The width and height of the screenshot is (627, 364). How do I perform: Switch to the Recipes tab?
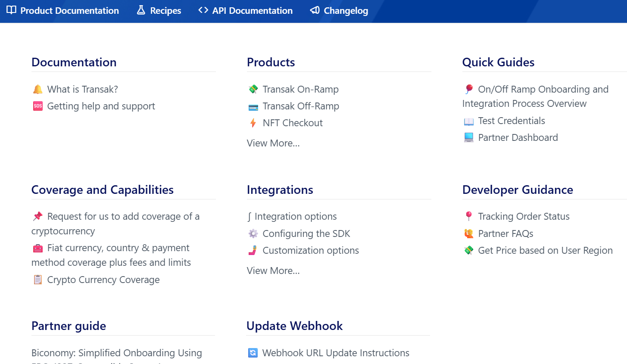[x=159, y=11]
